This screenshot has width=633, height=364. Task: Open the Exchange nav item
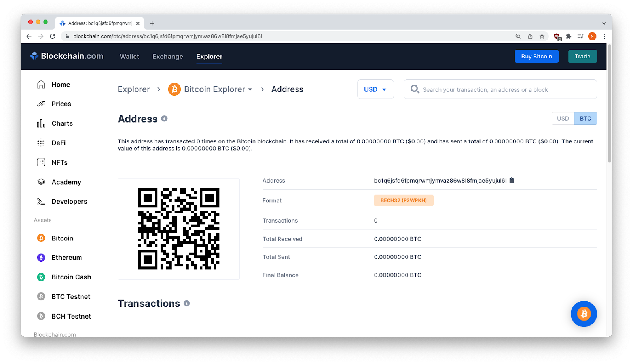pyautogui.click(x=168, y=57)
